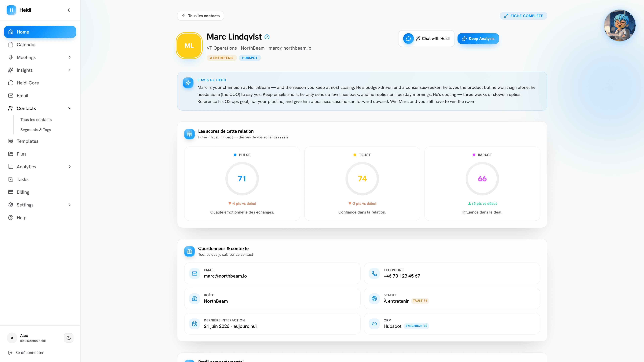The image size is (644, 362).
Task: Collapse the sidebar with the chevron arrow
Action: pyautogui.click(x=69, y=10)
